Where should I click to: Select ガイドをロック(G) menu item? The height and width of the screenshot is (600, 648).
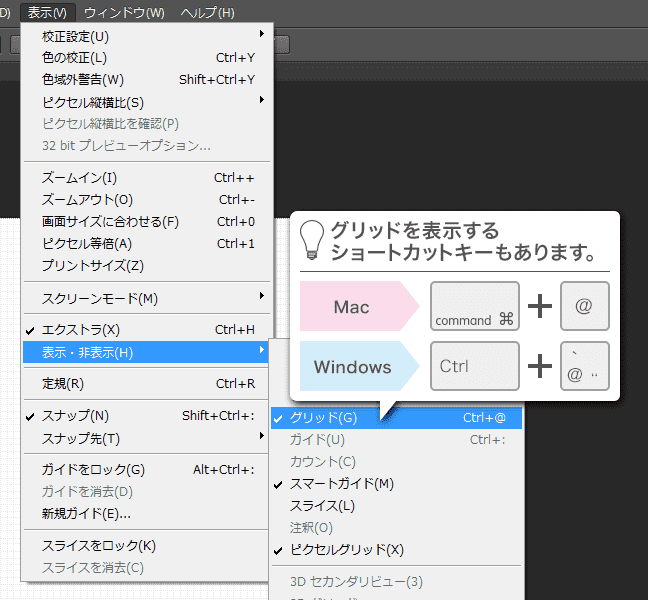click(x=93, y=470)
